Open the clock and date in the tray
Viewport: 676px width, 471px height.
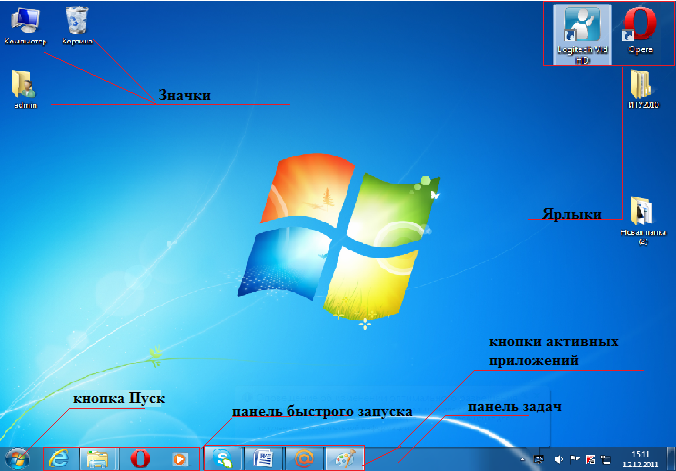640,459
